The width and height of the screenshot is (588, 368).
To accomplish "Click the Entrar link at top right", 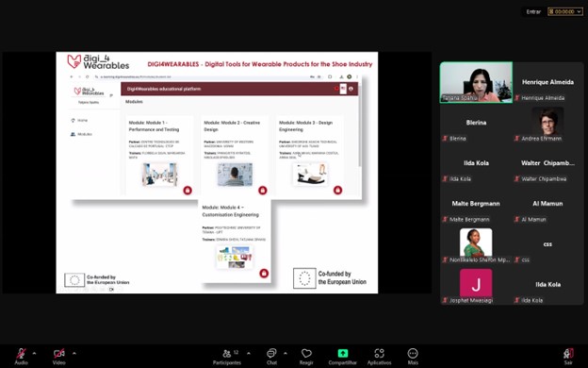I will 533,11.
